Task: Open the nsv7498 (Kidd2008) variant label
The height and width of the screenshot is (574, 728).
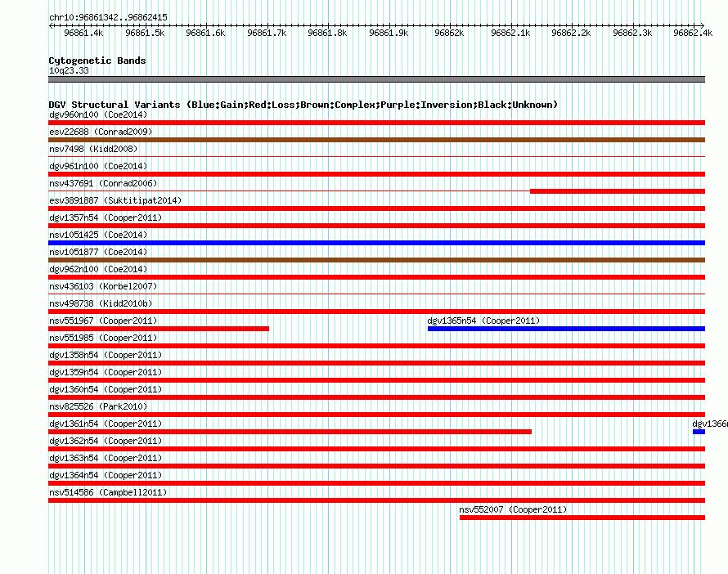Action: tap(93, 149)
